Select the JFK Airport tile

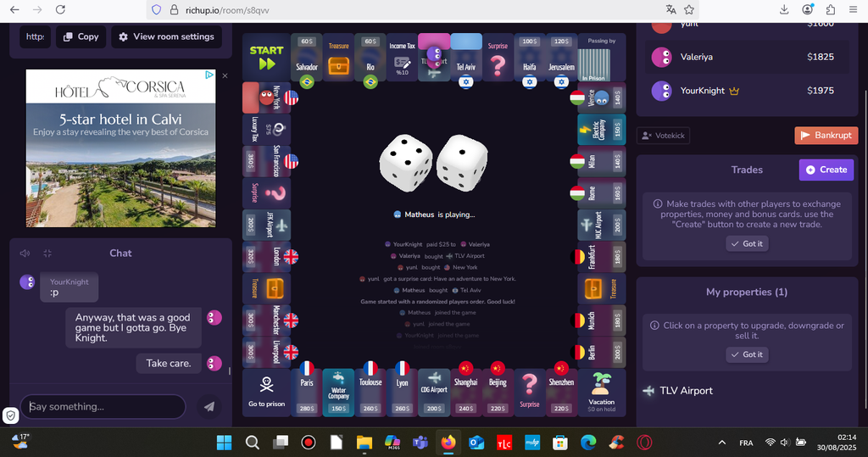(x=266, y=225)
